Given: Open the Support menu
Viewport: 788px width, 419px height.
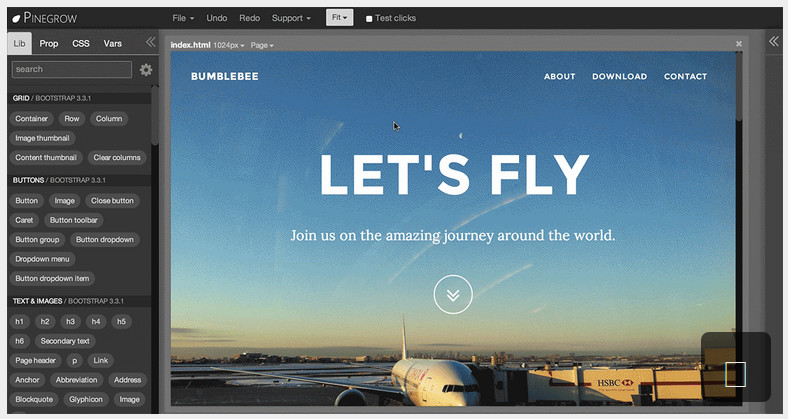Looking at the screenshot, I should [x=291, y=18].
